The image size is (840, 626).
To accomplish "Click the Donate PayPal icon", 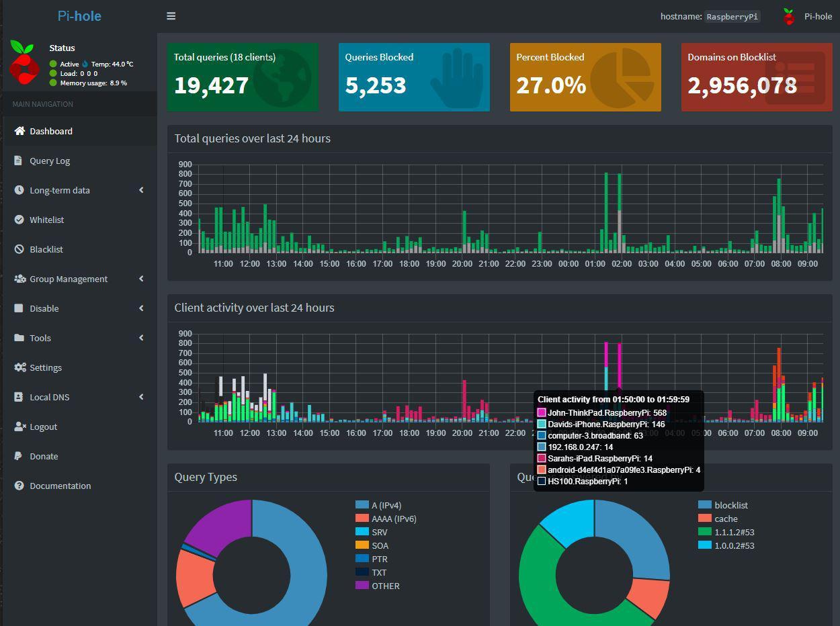I will coord(18,456).
